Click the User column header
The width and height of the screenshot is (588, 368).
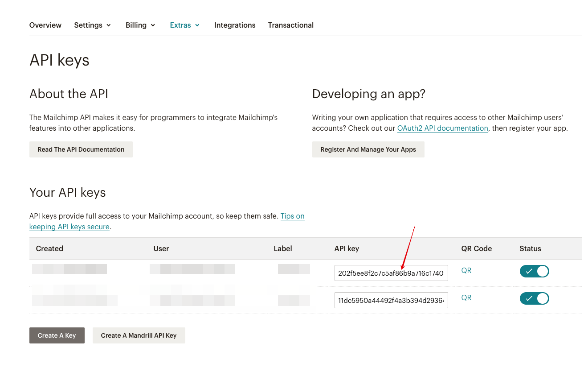(x=161, y=248)
